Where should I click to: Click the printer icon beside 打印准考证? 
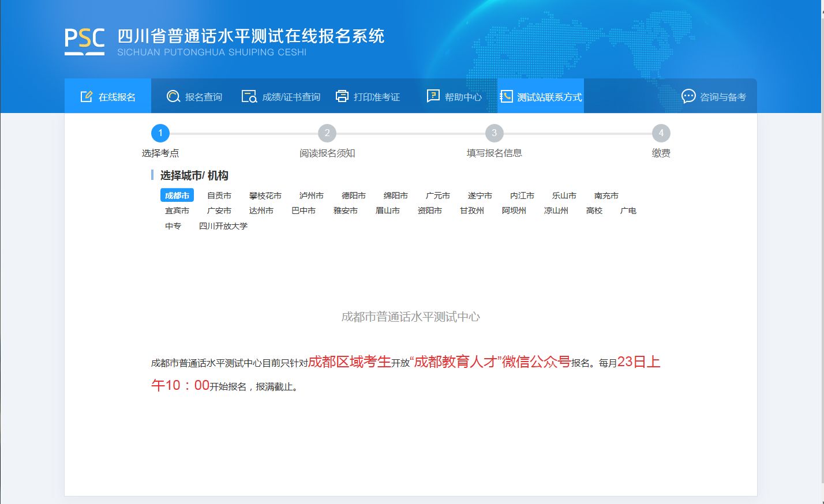[x=342, y=96]
